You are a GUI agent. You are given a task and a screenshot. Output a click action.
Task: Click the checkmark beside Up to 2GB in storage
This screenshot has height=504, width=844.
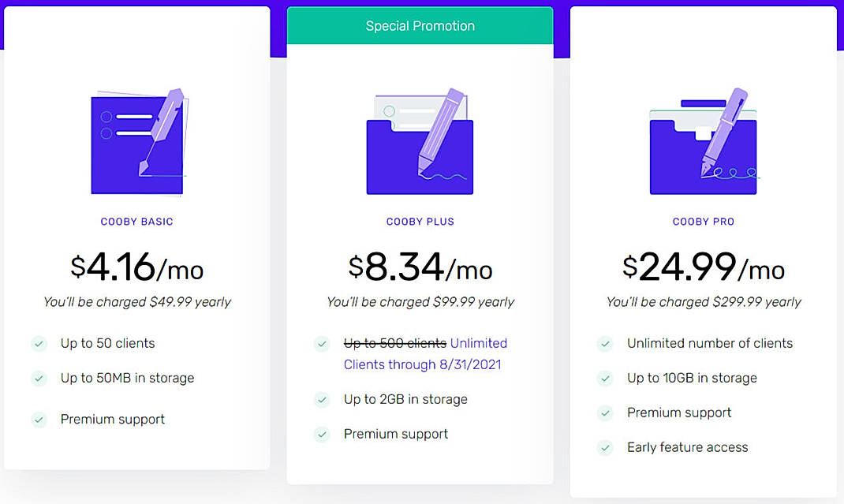[323, 400]
